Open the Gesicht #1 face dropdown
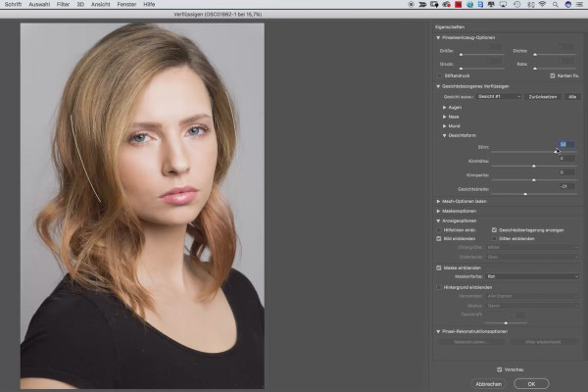Viewport: 588px width, 392px height. coord(499,97)
